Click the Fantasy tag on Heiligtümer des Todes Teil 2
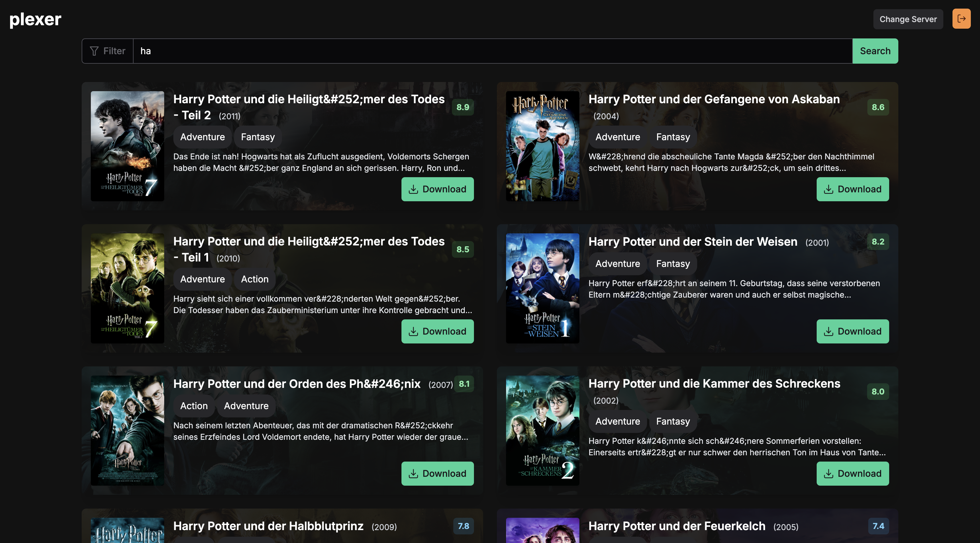This screenshot has height=543, width=980. (258, 136)
